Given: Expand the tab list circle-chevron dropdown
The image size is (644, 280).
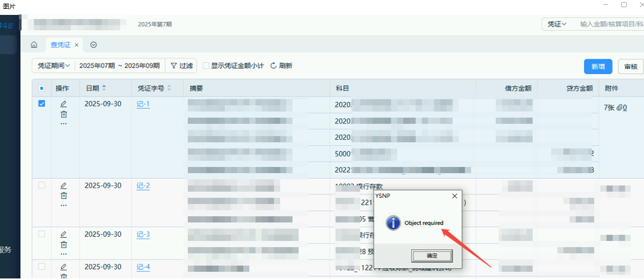Looking at the screenshot, I should pos(93,45).
